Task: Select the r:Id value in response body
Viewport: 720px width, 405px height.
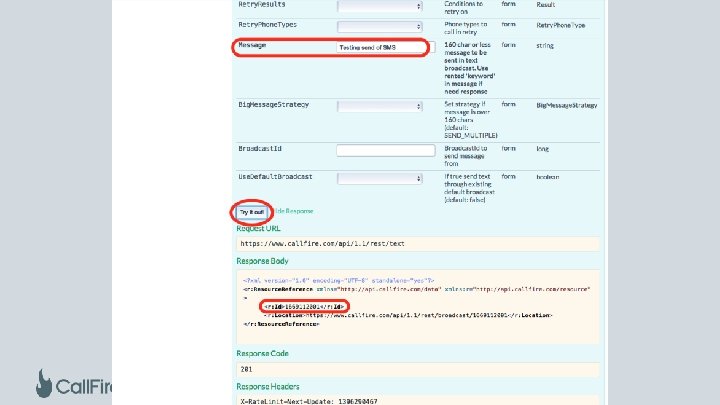Action: 304,306
